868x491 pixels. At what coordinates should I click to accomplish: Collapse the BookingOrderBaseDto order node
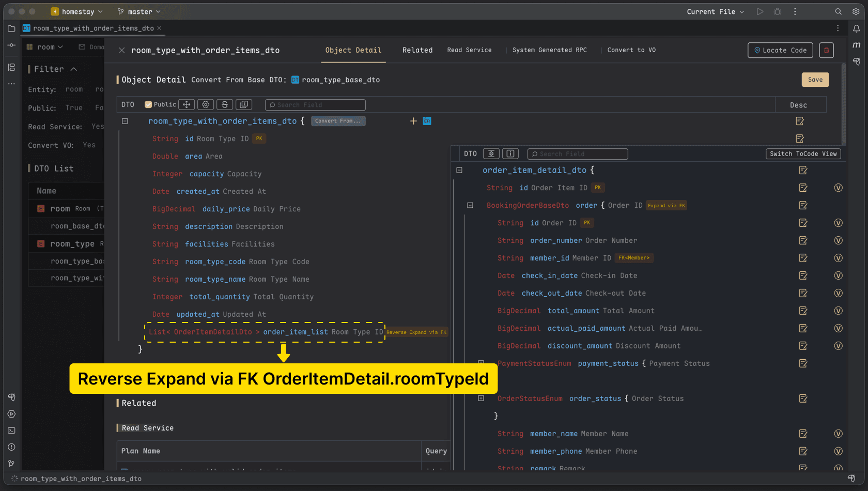tap(470, 205)
